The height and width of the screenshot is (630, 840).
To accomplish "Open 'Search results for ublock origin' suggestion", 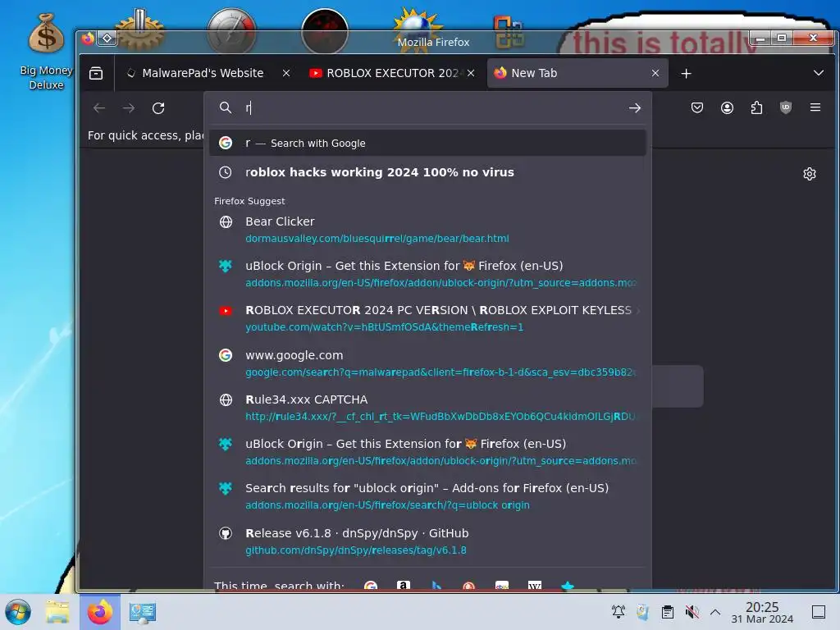I will pos(427,496).
